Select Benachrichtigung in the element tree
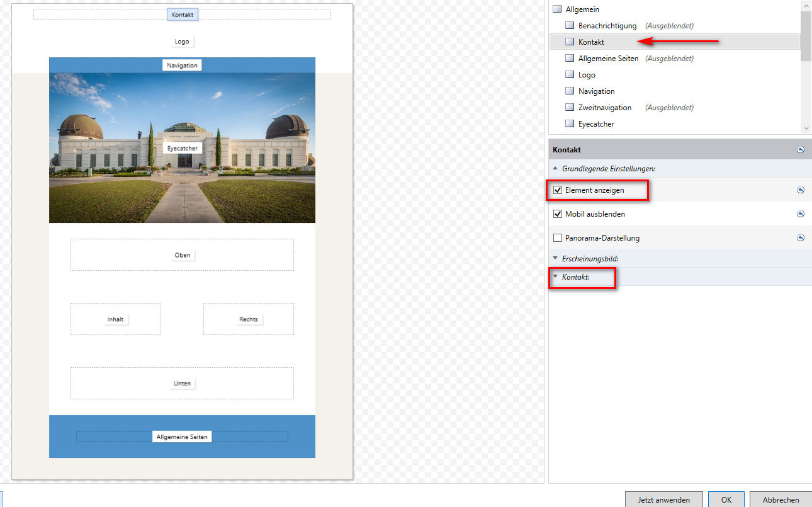Screen dimensions: 812x507 coord(607,26)
